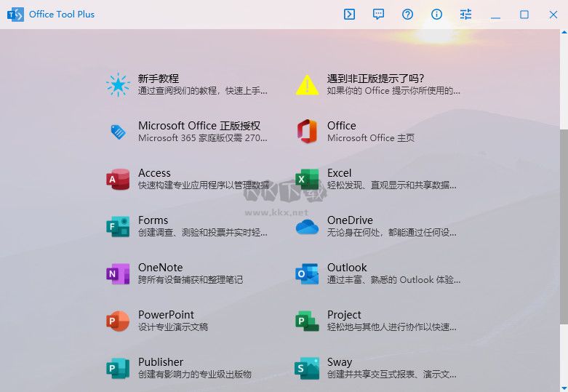Launch Project via its green icon
This screenshot has height=392, width=568.
(x=307, y=321)
